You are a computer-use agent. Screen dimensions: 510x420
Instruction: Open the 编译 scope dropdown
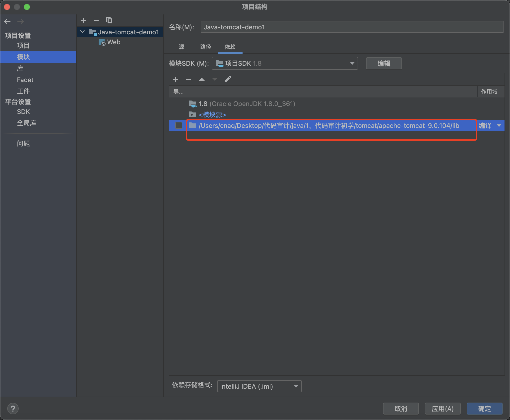[499, 126]
